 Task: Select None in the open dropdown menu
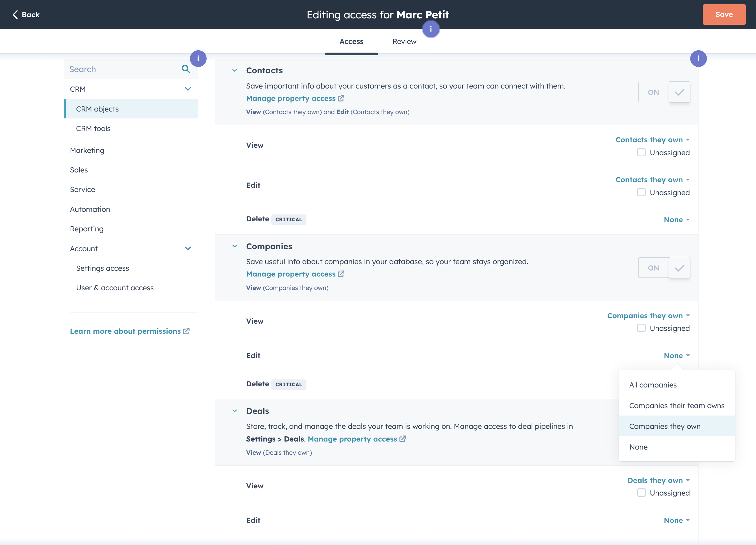[x=677, y=447]
